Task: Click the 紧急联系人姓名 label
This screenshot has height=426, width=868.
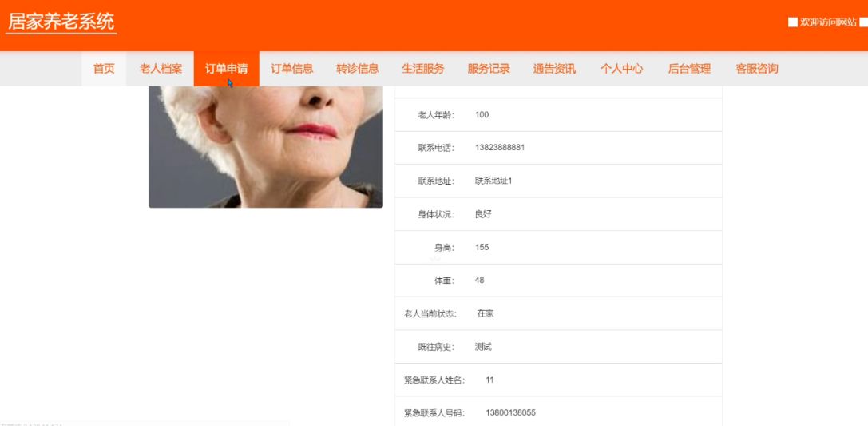Action: [434, 380]
